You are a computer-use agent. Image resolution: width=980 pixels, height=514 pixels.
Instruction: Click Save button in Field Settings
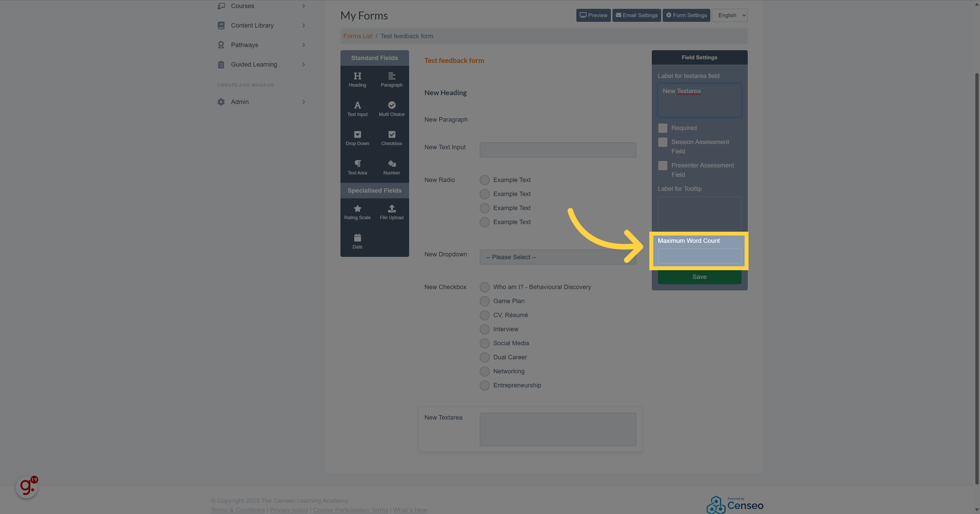(699, 277)
